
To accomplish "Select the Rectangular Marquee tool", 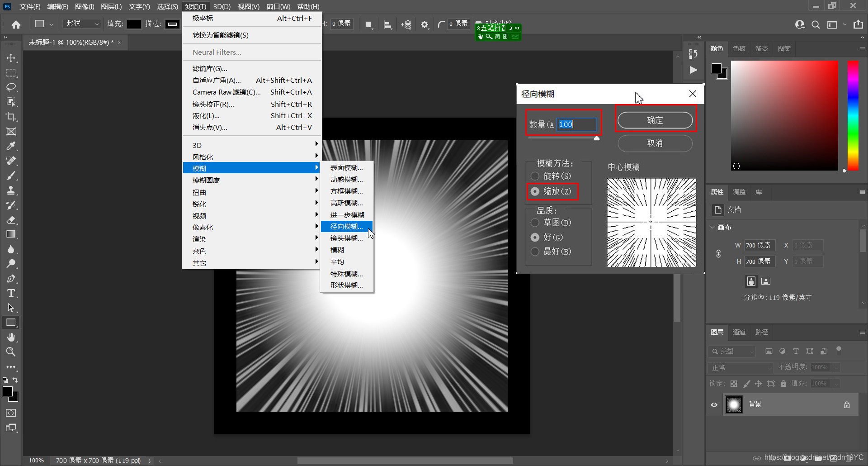I will (x=11, y=73).
